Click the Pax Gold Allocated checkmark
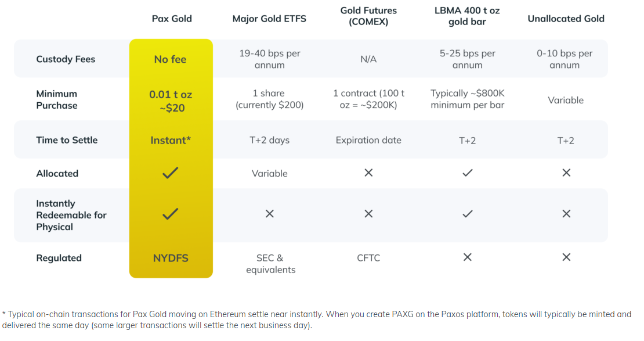Screen dimensions: 644x341 click(170, 173)
